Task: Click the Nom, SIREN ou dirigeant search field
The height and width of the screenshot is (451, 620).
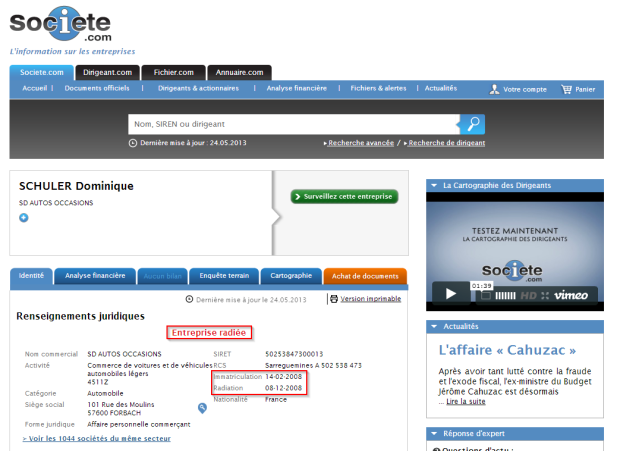Action: pos(294,124)
